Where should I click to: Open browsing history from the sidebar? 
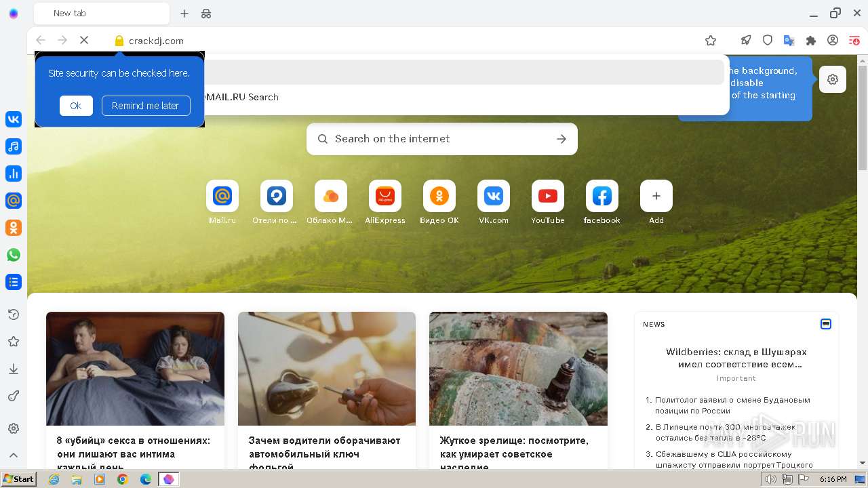[x=14, y=314]
